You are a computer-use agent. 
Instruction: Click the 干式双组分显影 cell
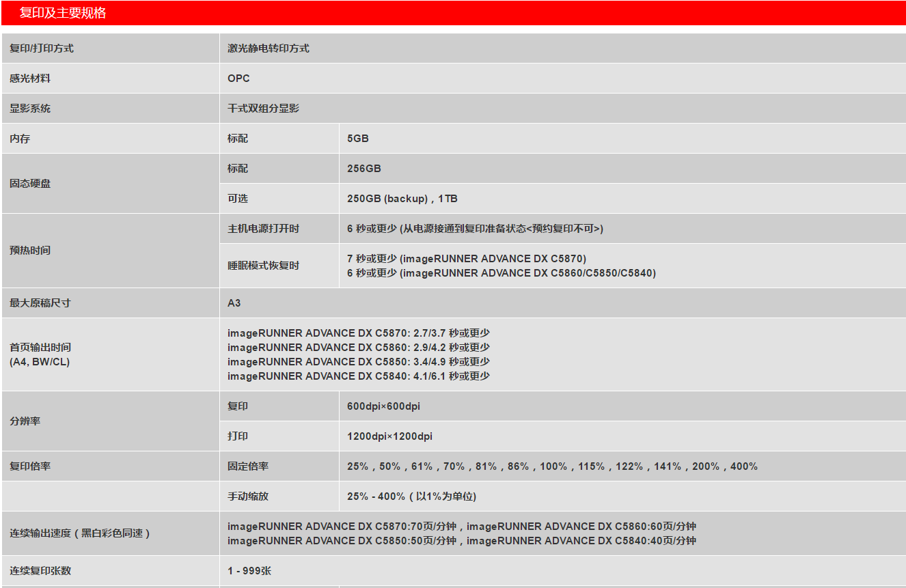(263, 109)
